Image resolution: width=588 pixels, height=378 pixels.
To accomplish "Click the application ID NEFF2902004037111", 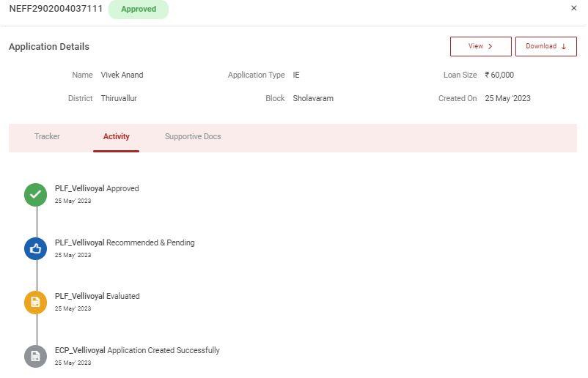I will coord(56,9).
